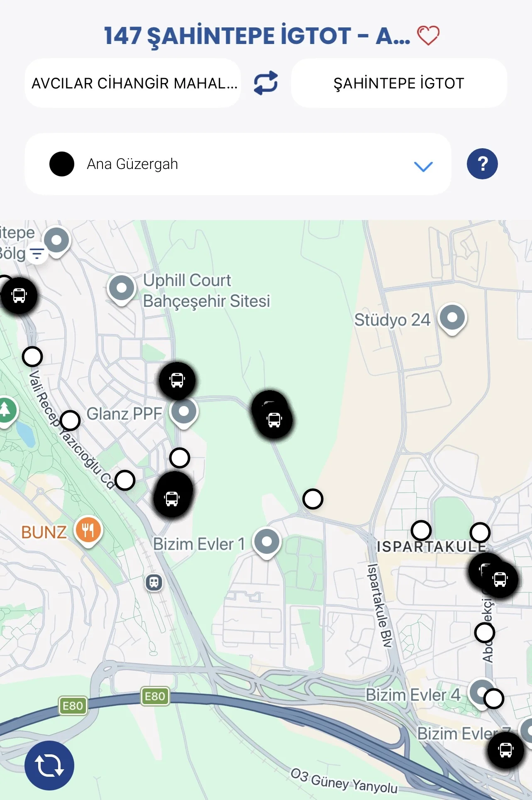The height and width of the screenshot is (800, 532).
Task: Expand the Ana Güzergah dropdown chevron
Action: click(x=423, y=166)
